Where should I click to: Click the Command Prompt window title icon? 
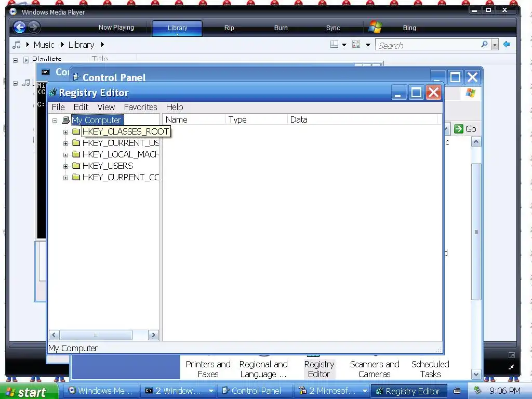coord(46,72)
